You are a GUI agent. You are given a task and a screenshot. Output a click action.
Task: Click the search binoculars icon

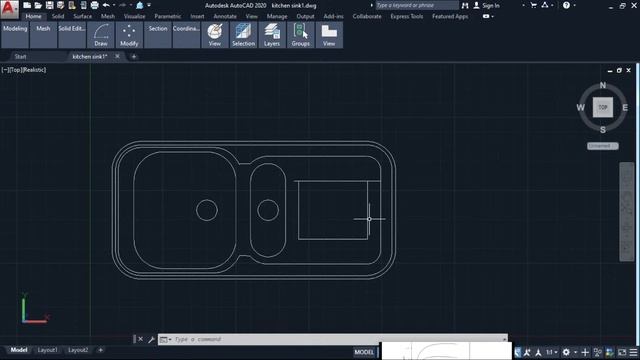tap(465, 5)
